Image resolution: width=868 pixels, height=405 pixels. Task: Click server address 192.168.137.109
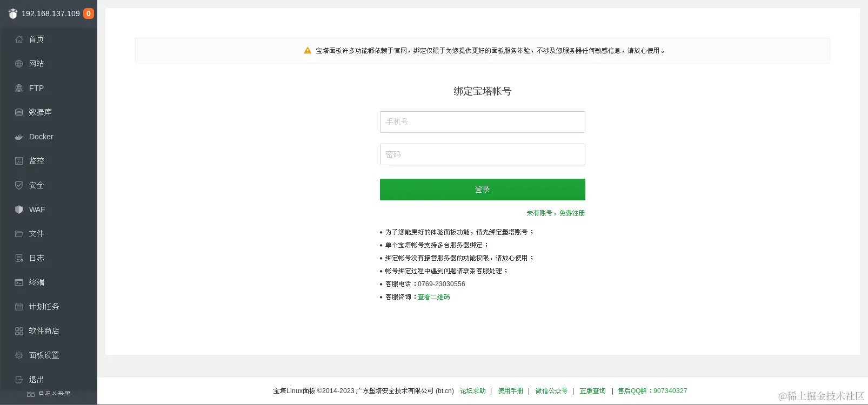coord(51,13)
